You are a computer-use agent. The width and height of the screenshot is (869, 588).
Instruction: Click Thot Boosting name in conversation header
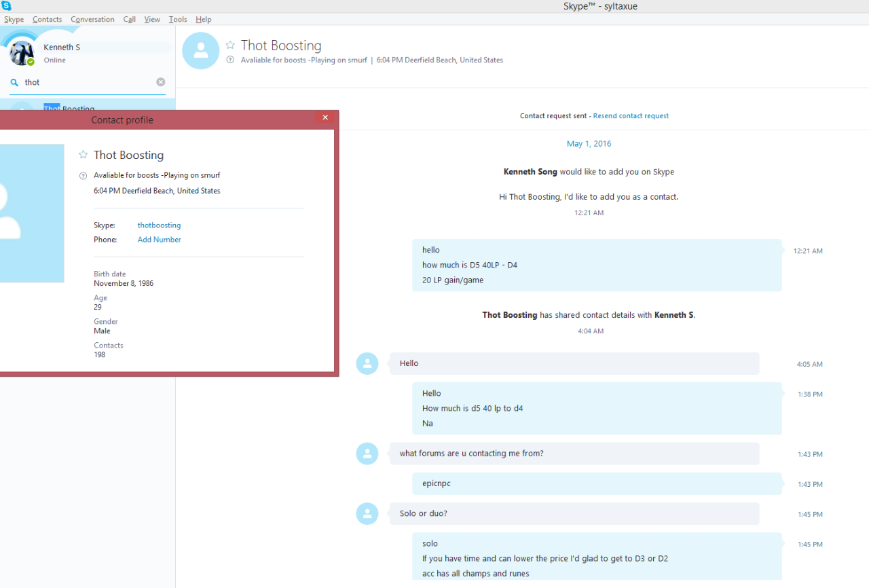coord(281,45)
